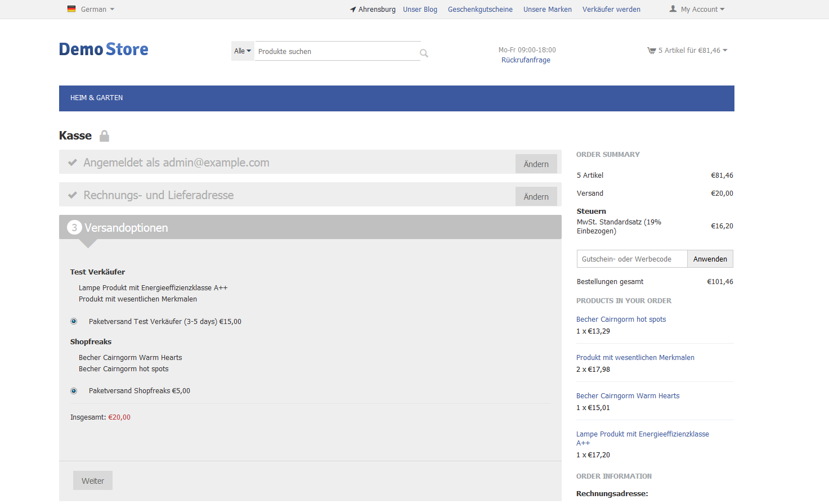
Task: Click the Mo-Fr 09:00-18:00 hours text
Action: pos(527,50)
